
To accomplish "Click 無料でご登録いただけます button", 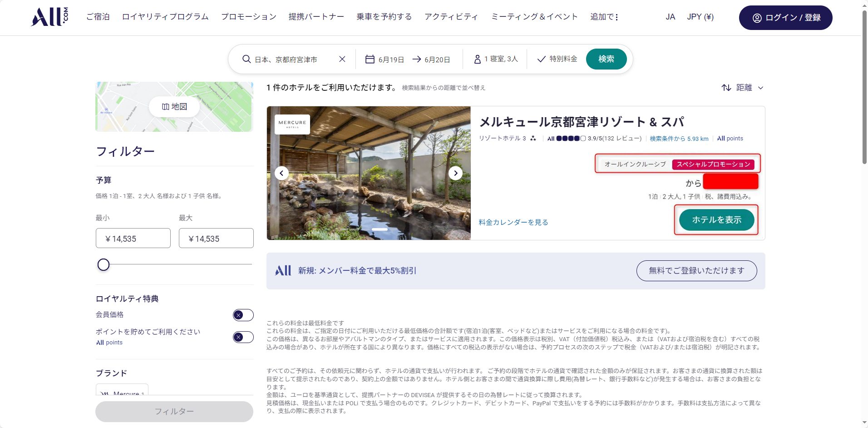I will [696, 271].
